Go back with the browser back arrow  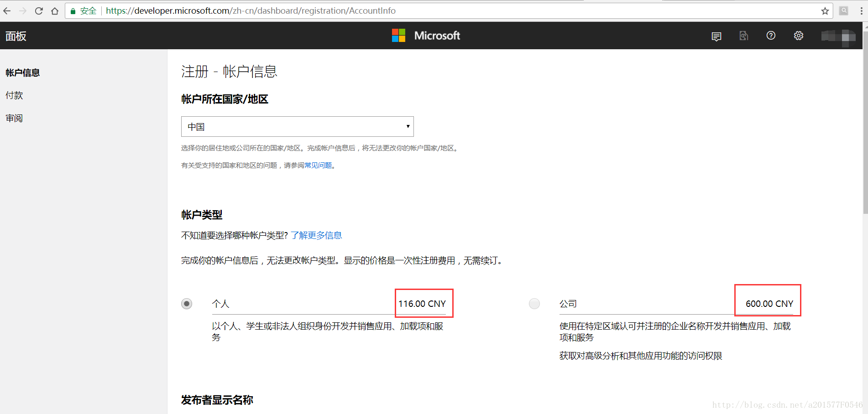[x=7, y=11]
